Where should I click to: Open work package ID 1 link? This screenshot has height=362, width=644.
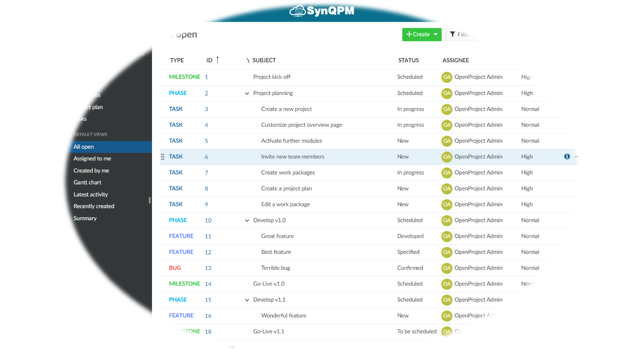click(x=206, y=77)
